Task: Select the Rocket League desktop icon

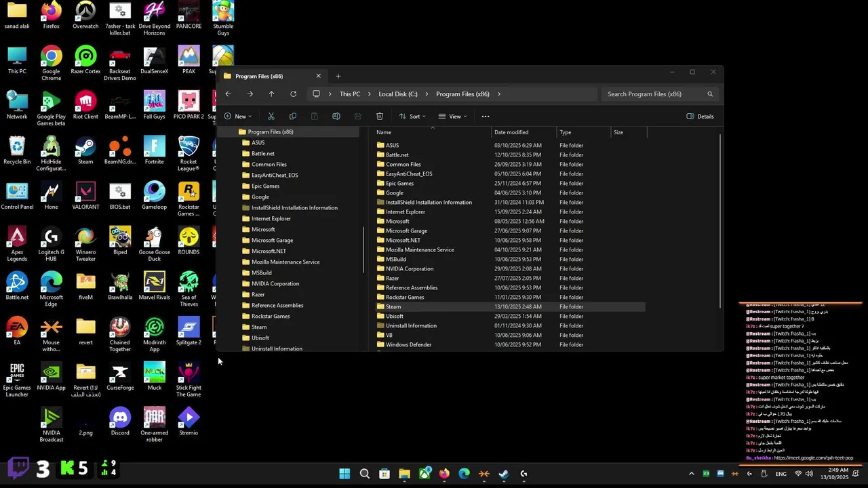Action: pyautogui.click(x=189, y=153)
